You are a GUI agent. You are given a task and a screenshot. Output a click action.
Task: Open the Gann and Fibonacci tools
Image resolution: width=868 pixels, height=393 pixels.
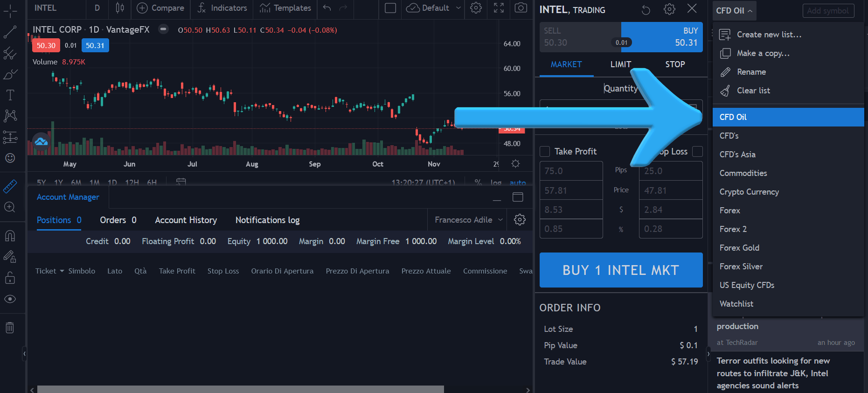click(x=10, y=53)
